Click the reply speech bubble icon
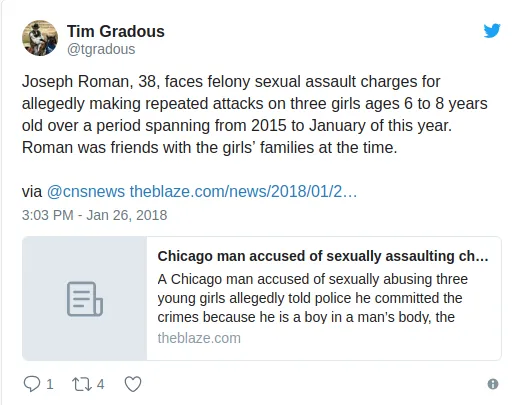520x405 pixels. [32, 384]
